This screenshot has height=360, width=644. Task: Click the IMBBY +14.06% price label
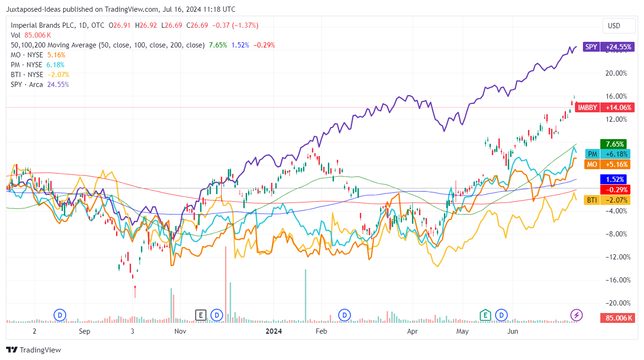(x=605, y=108)
